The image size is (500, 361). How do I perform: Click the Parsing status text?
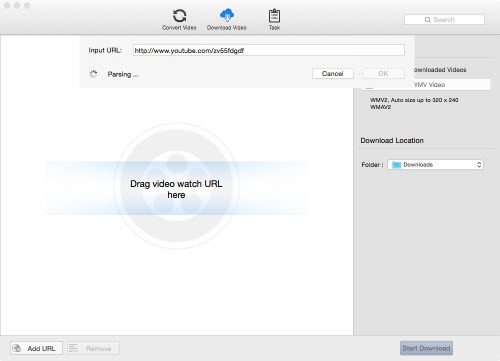coord(123,74)
